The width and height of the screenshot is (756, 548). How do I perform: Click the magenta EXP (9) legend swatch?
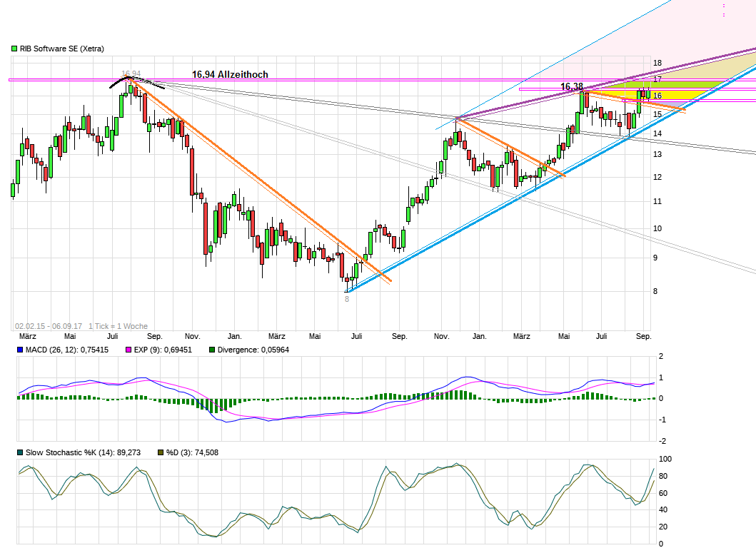coord(128,350)
